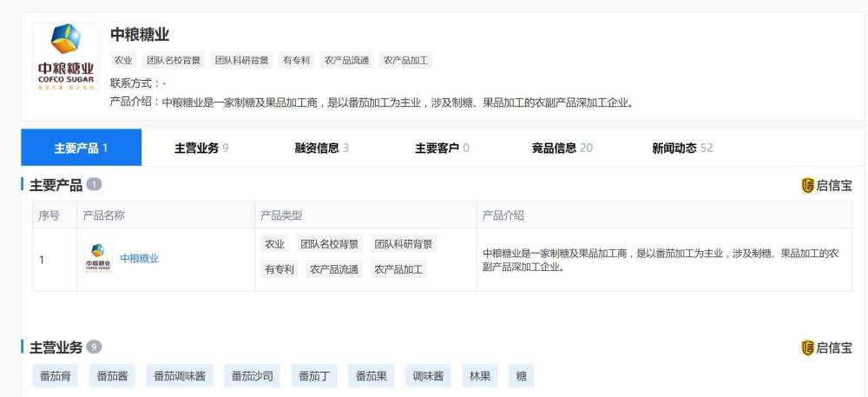This screenshot has width=868, height=397.
Task: Click the COFCO Sugar company logo in the header
Action: click(66, 56)
